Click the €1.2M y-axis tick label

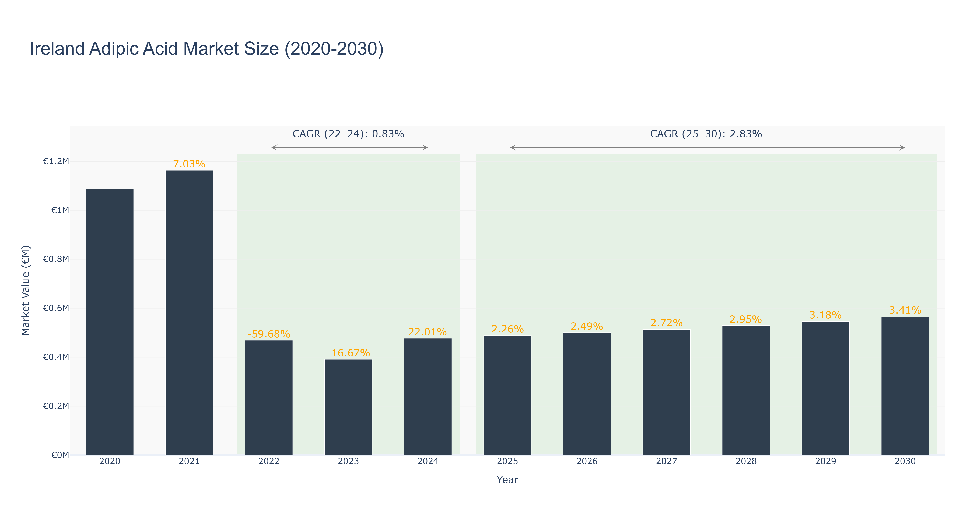(56, 161)
